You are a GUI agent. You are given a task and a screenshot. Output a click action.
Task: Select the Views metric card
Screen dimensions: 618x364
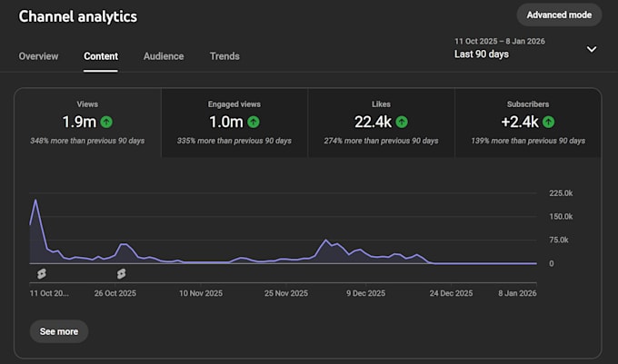point(87,123)
